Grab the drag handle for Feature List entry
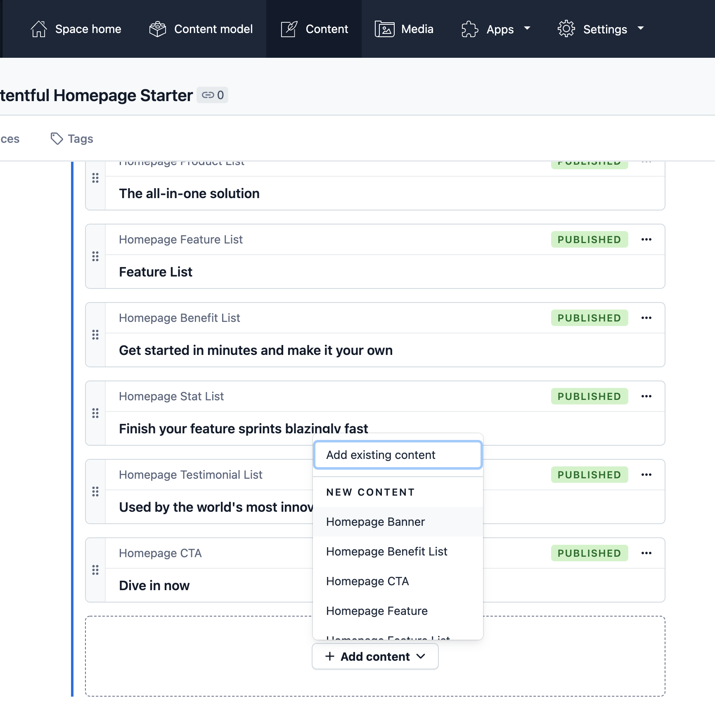This screenshot has height=728, width=715. [95, 256]
